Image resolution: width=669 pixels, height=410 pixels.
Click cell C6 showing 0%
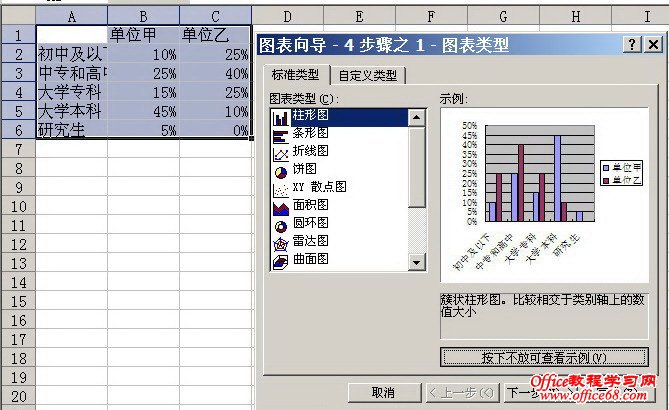coord(215,130)
